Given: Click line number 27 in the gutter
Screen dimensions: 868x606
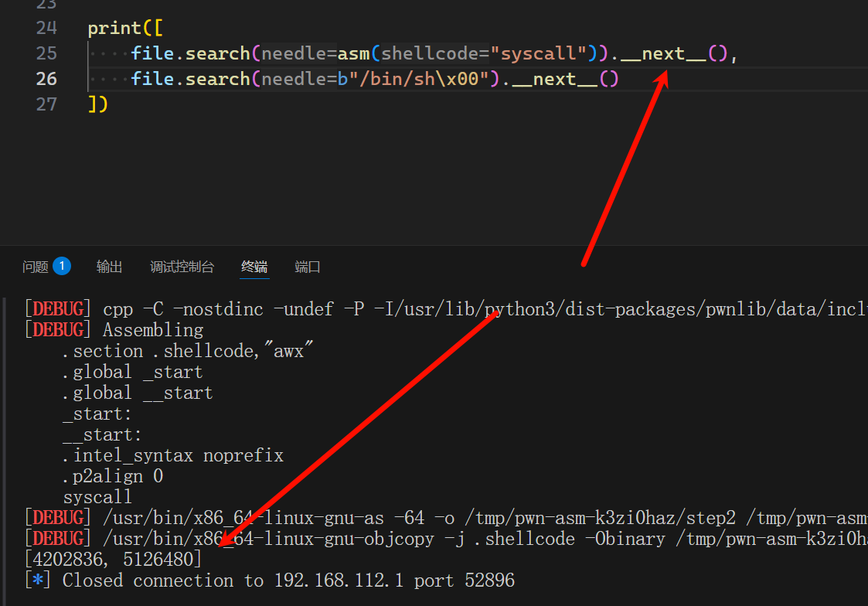Looking at the screenshot, I should point(46,104).
